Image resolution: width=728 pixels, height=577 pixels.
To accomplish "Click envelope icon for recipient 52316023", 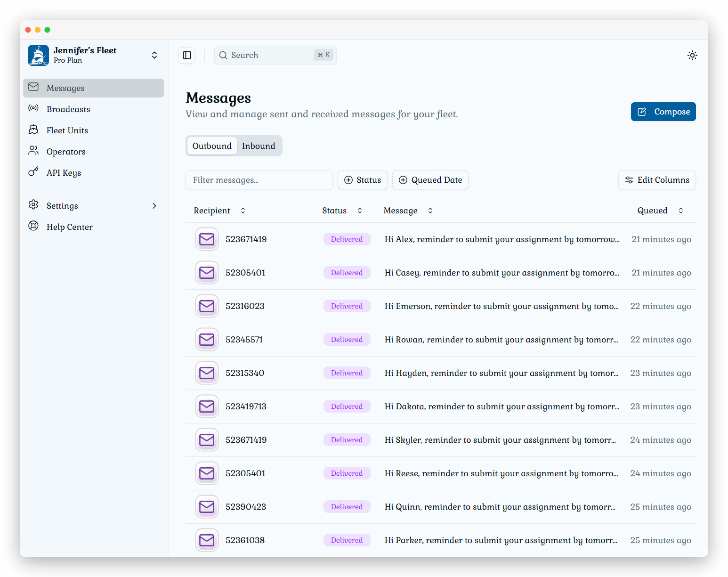I will pos(207,306).
